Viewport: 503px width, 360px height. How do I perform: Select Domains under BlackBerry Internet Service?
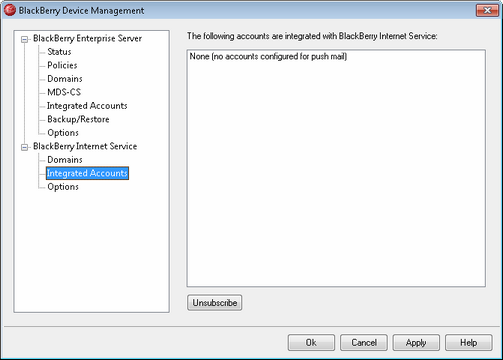click(65, 160)
